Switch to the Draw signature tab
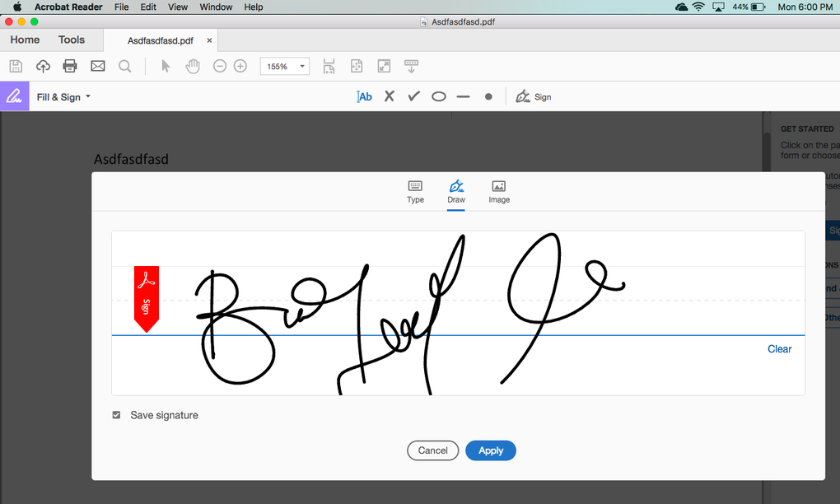The image size is (840, 504). pyautogui.click(x=456, y=192)
